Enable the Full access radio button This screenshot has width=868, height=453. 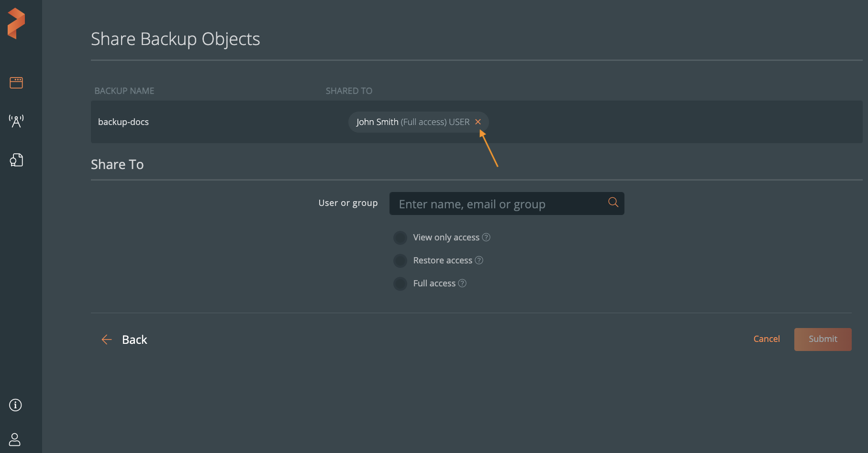400,283
